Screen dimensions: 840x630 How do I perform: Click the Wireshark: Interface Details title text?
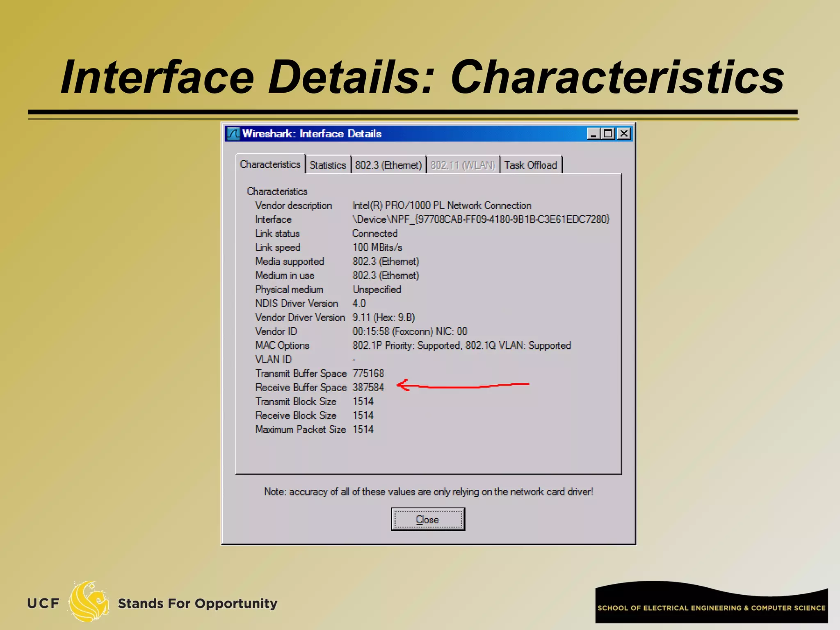click(x=312, y=134)
